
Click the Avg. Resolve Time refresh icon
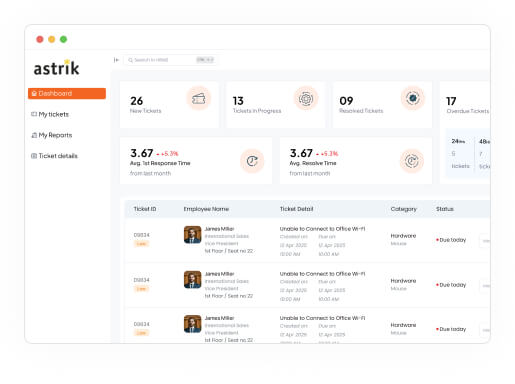coord(412,161)
